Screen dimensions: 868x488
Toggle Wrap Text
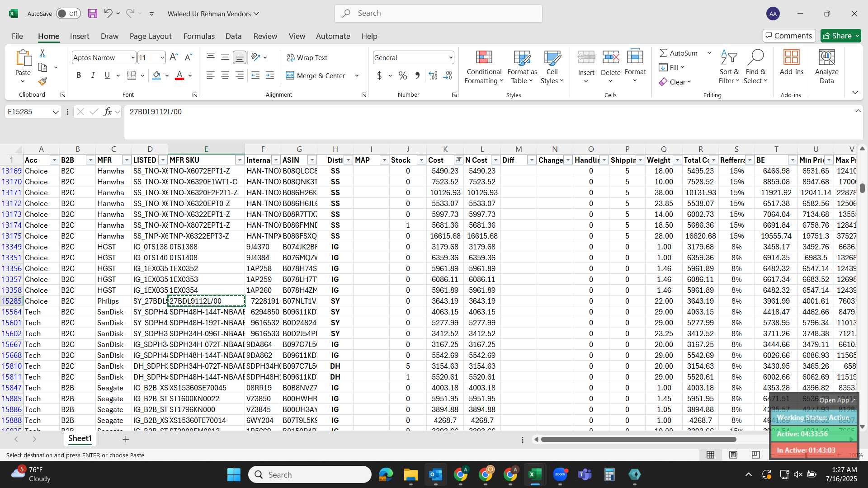[x=307, y=58]
